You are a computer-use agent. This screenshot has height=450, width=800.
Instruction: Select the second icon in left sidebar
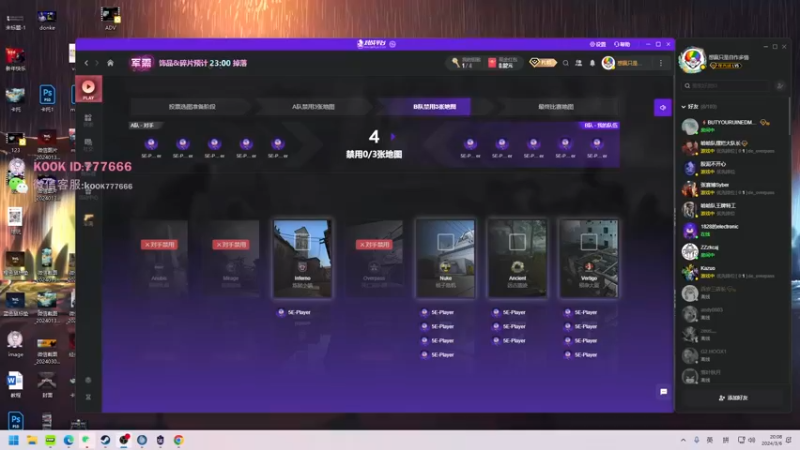pos(88,119)
